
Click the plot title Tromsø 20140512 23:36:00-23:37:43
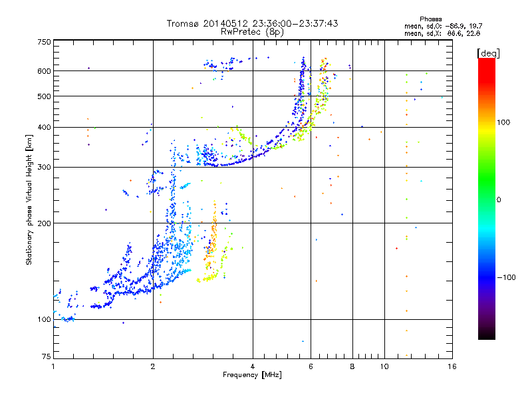tap(252, 23)
